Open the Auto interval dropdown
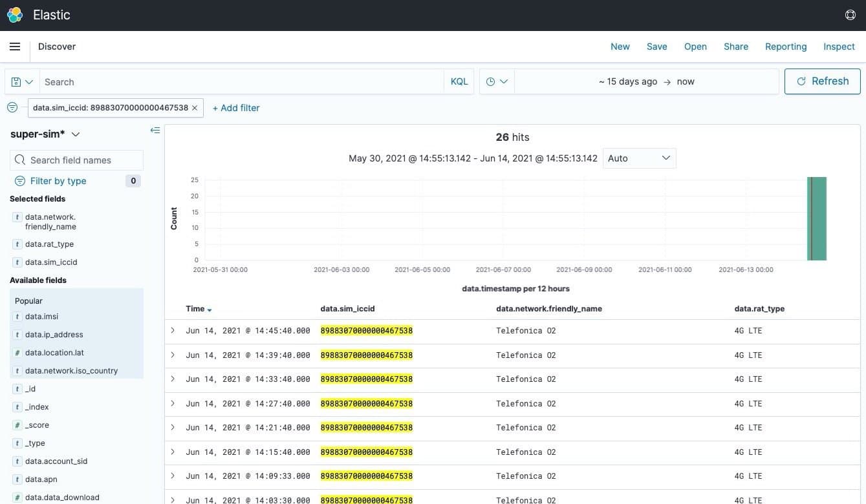 (639, 158)
